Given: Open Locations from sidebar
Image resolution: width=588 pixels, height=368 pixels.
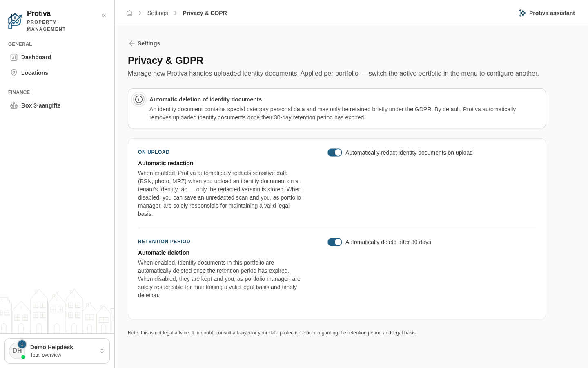Looking at the screenshot, I should pos(57,73).
